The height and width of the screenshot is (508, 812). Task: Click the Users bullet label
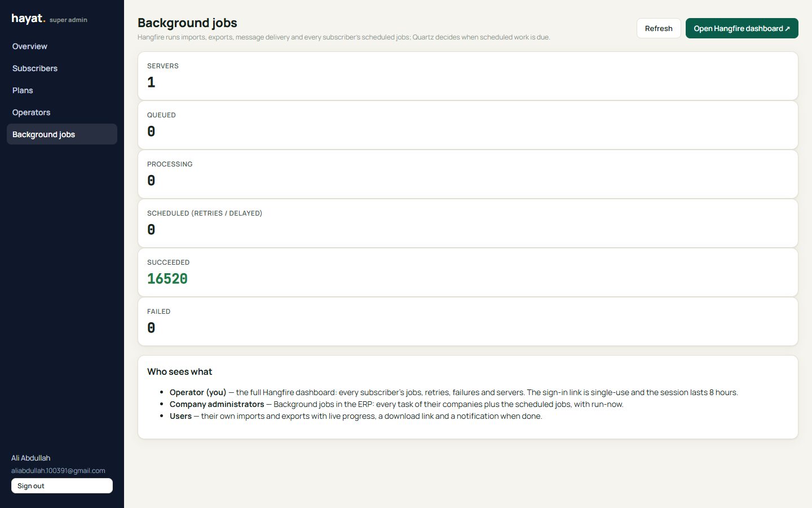pos(180,416)
